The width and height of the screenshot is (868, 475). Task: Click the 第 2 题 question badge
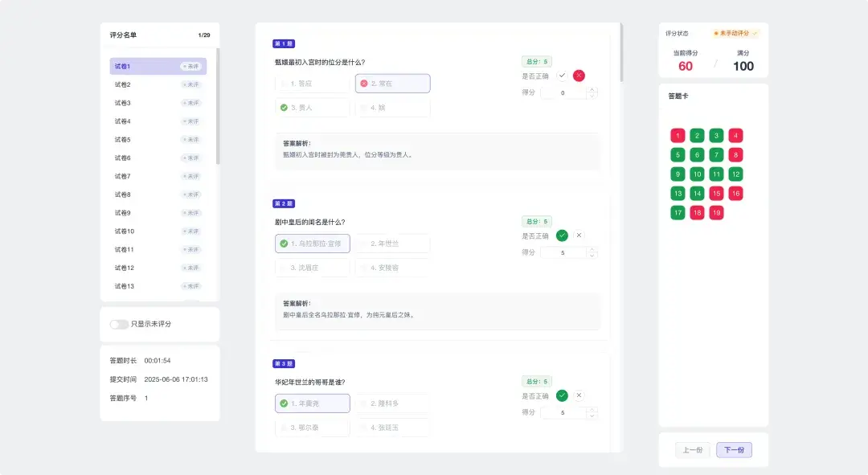284,203
